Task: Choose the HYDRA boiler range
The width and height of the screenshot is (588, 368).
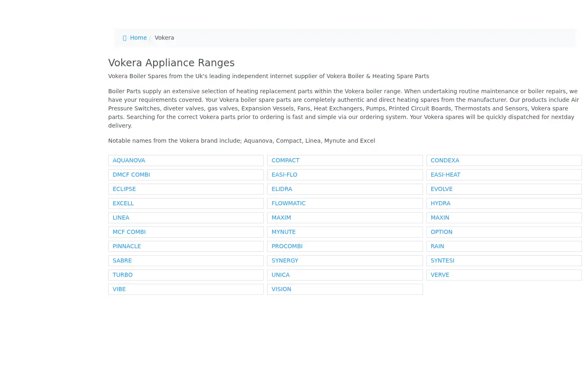Action: click(x=503, y=203)
